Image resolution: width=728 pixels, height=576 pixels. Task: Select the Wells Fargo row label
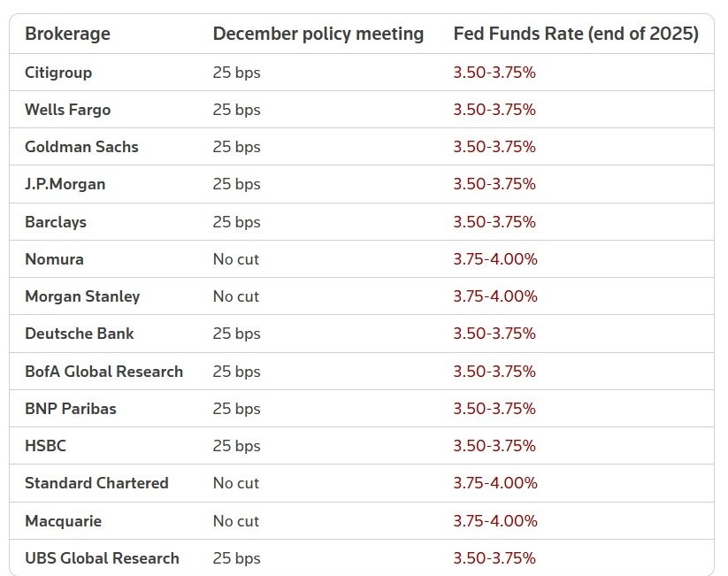[67, 110]
